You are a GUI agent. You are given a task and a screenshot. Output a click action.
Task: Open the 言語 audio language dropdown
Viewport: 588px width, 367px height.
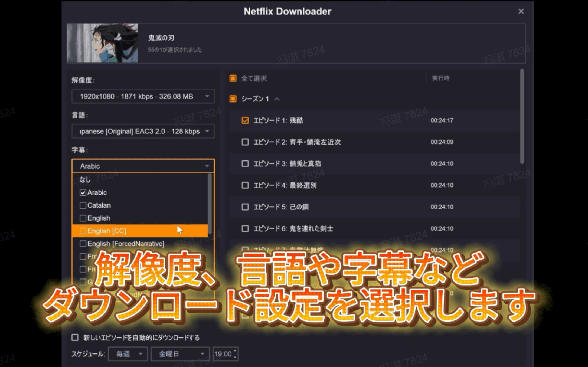(143, 131)
